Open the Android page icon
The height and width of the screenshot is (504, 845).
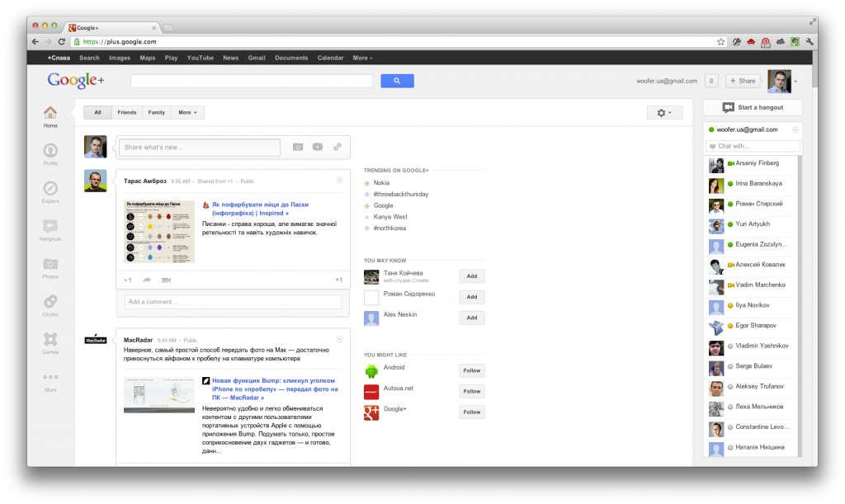(371, 370)
